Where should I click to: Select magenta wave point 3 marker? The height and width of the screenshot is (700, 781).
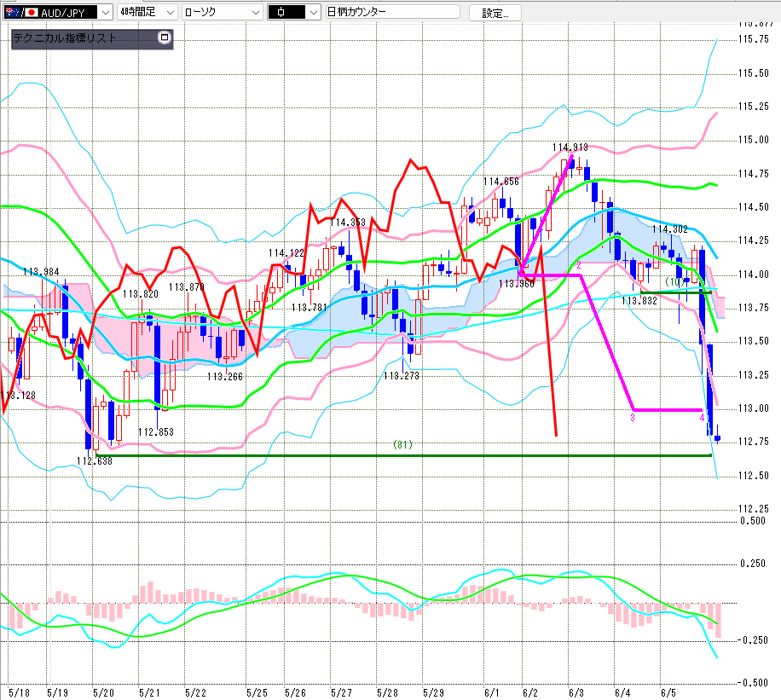[633, 418]
